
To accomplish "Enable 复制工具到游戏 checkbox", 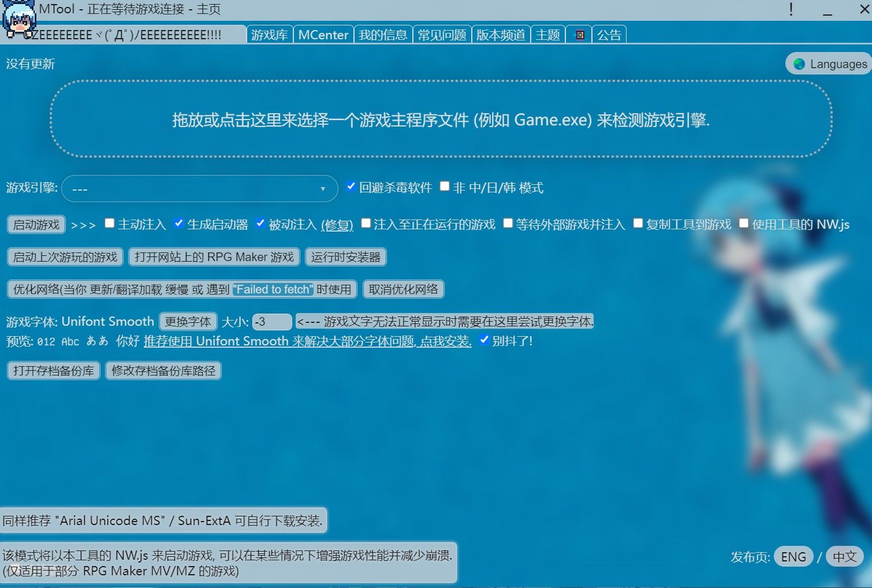I will 638,223.
